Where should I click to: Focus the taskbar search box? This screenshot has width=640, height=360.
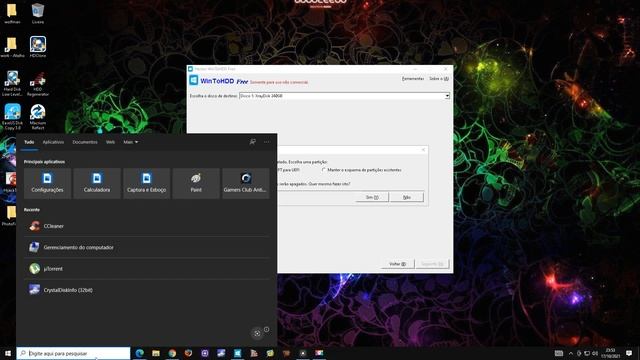73,353
